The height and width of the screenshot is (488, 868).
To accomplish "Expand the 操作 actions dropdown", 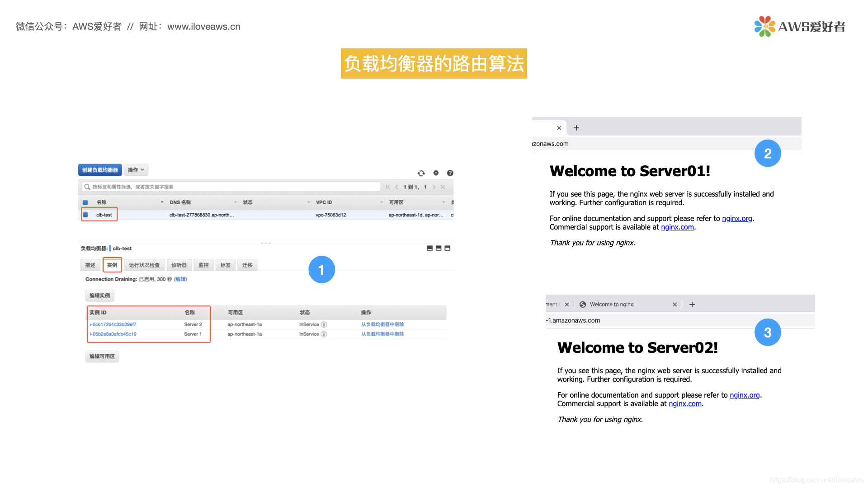I will [136, 170].
